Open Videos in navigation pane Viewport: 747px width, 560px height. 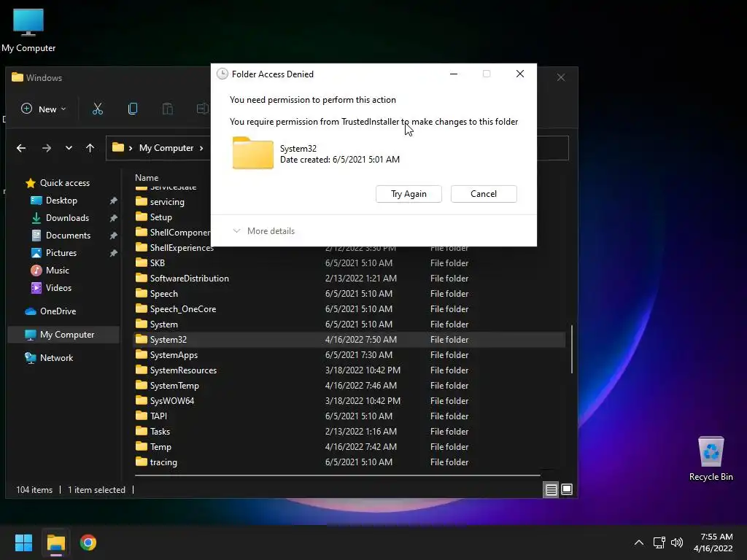click(58, 288)
